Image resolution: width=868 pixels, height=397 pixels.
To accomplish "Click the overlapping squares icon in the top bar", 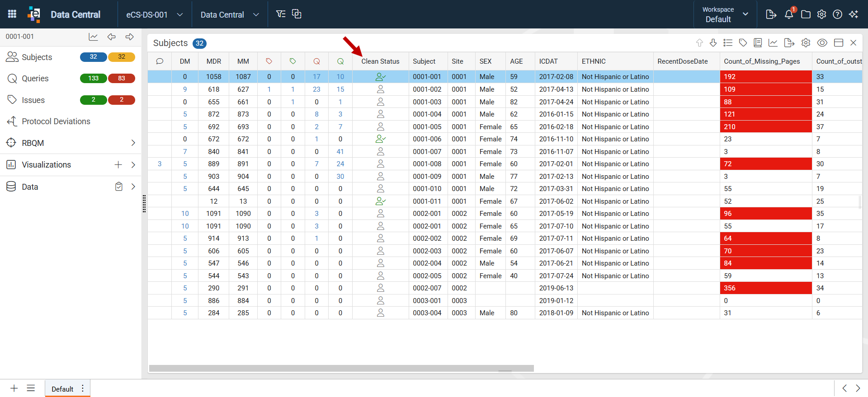I will coord(297,14).
